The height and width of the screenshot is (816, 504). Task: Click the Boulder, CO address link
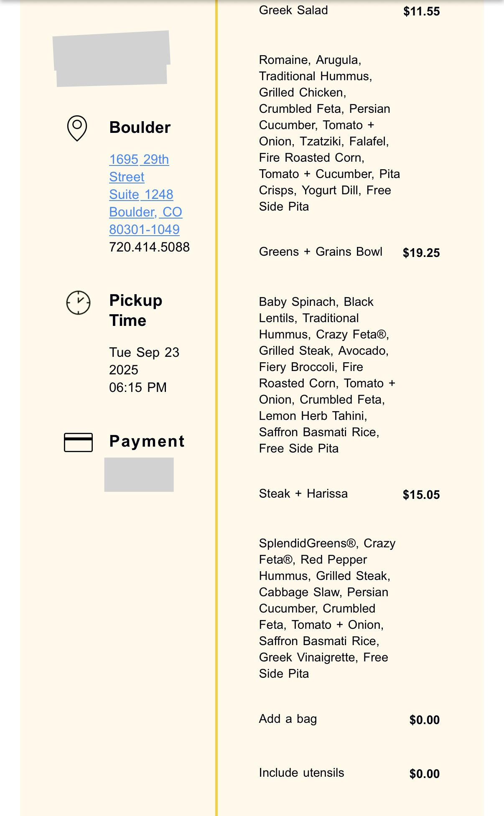(145, 212)
